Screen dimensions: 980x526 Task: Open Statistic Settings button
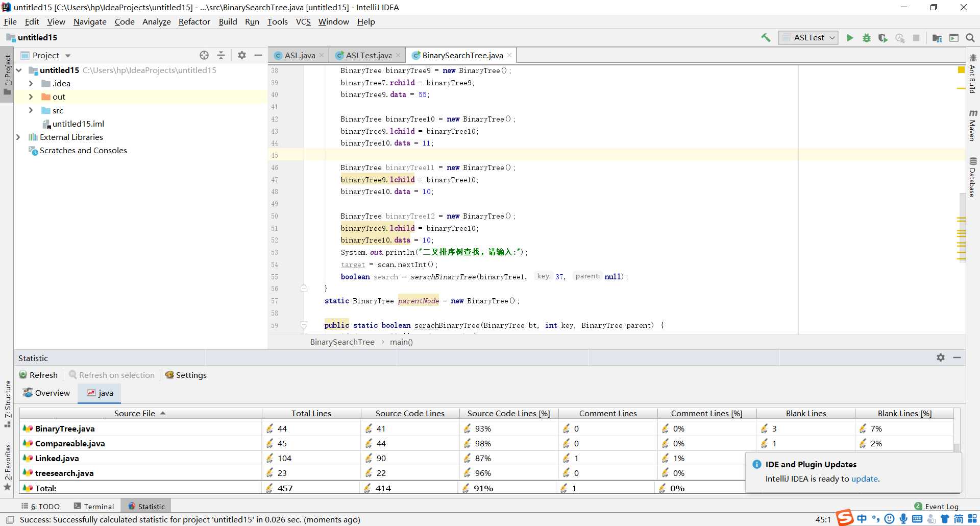point(186,375)
